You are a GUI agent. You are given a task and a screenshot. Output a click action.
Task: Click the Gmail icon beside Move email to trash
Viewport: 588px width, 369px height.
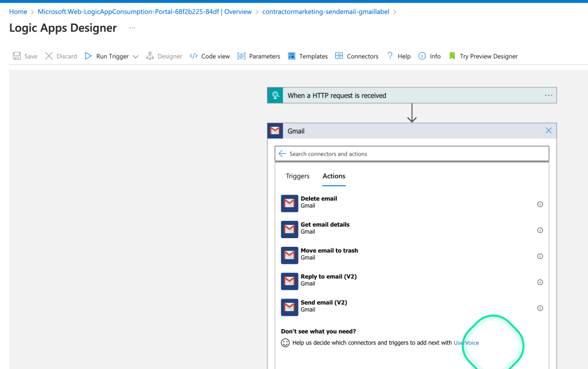289,255
